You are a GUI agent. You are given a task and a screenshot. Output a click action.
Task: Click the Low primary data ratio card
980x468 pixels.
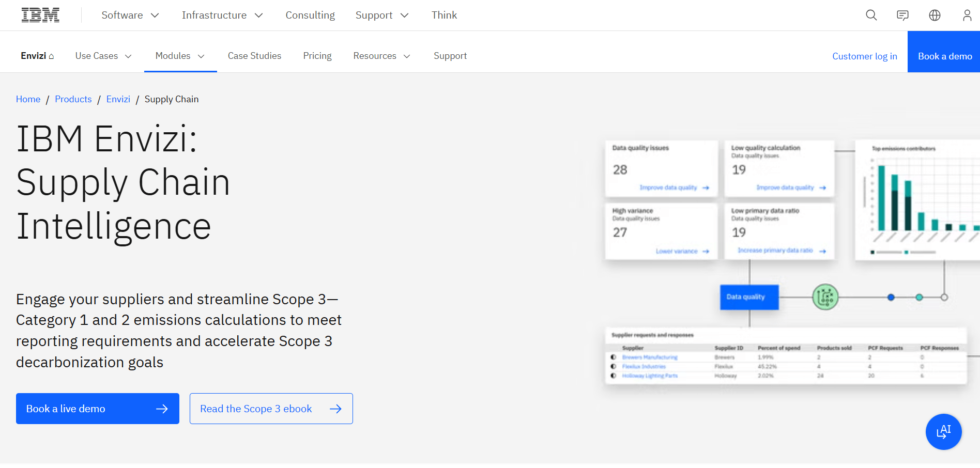[779, 231]
